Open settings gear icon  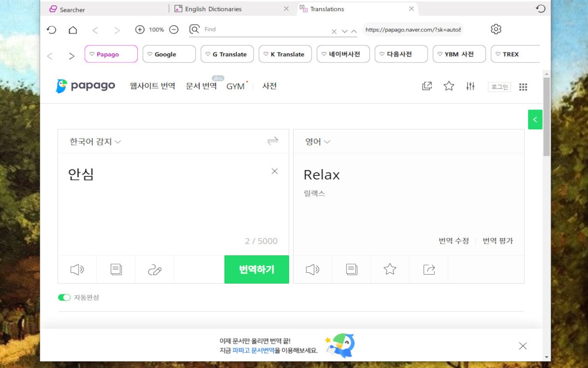coord(496,29)
